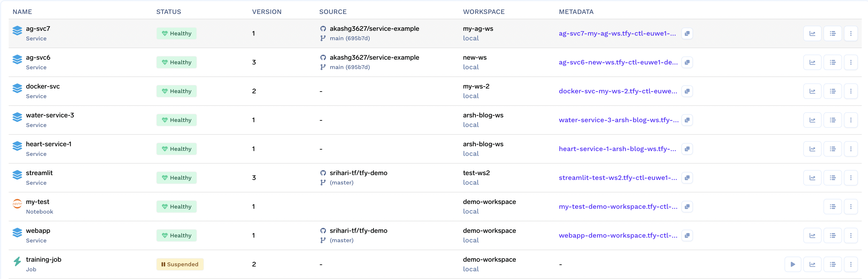This screenshot has height=279, width=868.
Task: Open the docker-svc endpoint link
Action: click(x=618, y=91)
